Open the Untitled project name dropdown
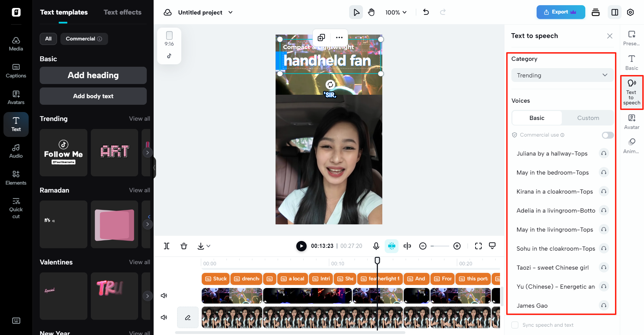The image size is (644, 335). pos(230,12)
